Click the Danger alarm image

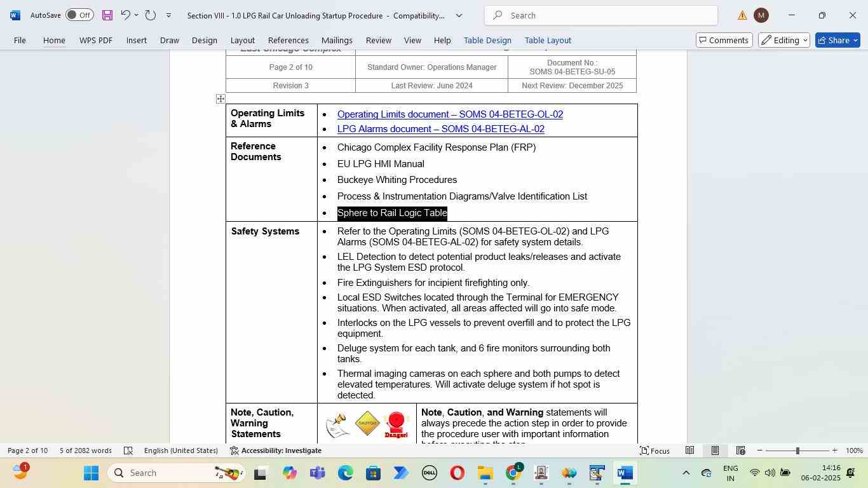(396, 426)
